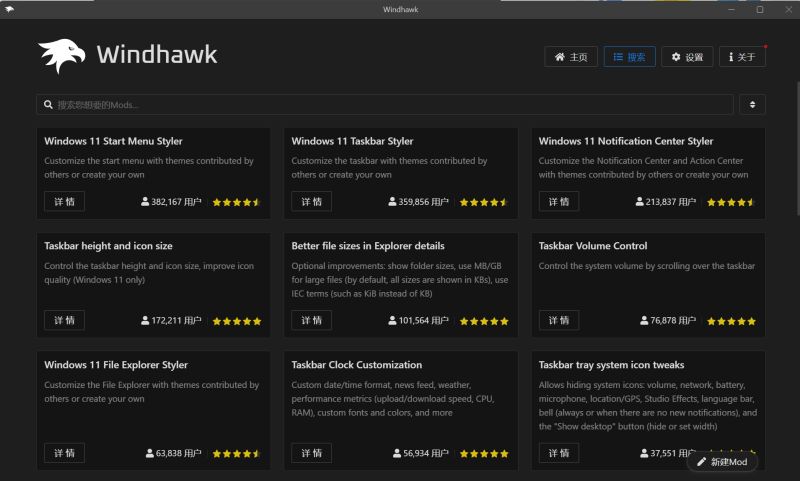The height and width of the screenshot is (481, 800).
Task: Focus the Mods search input field
Action: 385,105
